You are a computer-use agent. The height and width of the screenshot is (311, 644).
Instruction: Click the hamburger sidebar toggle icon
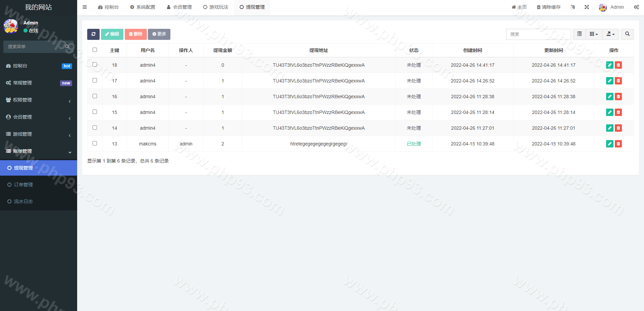pos(85,7)
